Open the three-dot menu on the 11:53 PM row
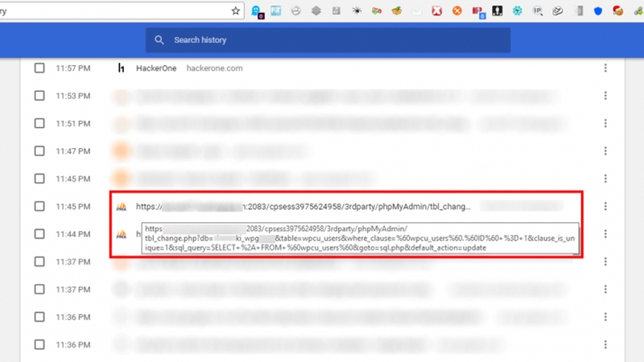644x362 pixels. coord(605,96)
